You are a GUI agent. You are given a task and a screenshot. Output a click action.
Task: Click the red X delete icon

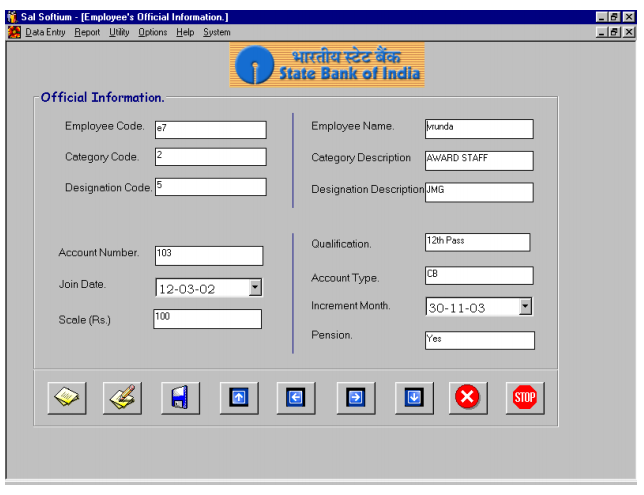pyautogui.click(x=468, y=399)
